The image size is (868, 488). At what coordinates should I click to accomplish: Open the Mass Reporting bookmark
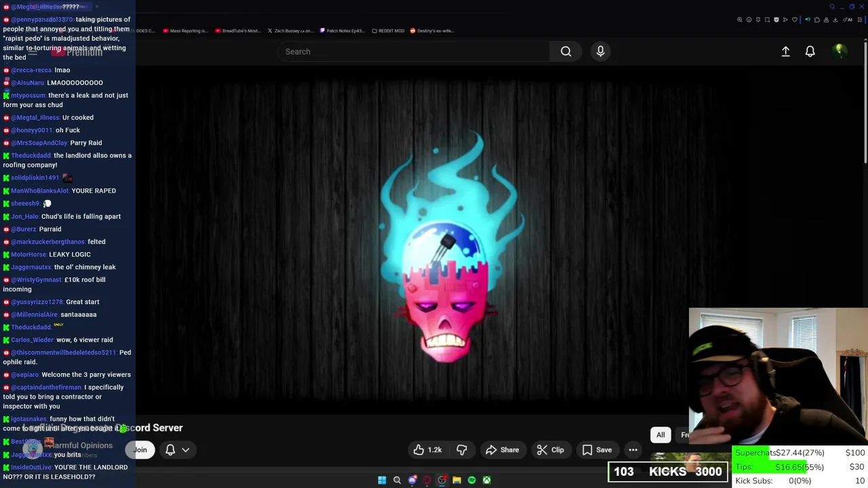pos(185,30)
